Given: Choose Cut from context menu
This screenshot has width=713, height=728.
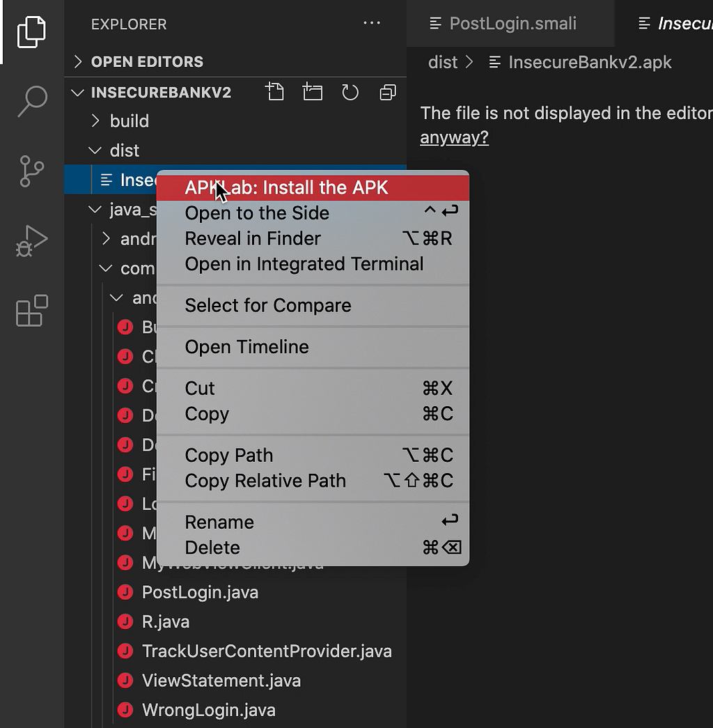Looking at the screenshot, I should [x=313, y=388].
